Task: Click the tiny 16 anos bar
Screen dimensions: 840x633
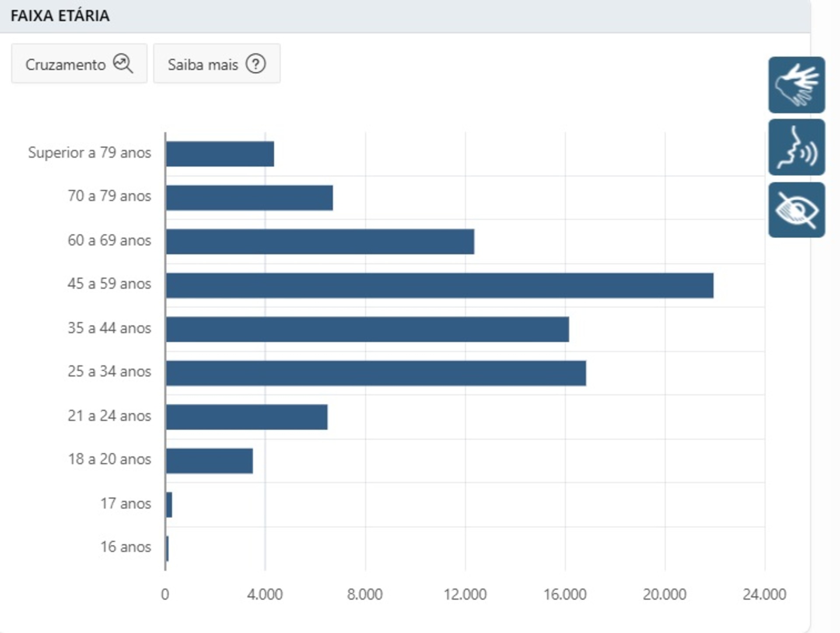Action: click(168, 549)
